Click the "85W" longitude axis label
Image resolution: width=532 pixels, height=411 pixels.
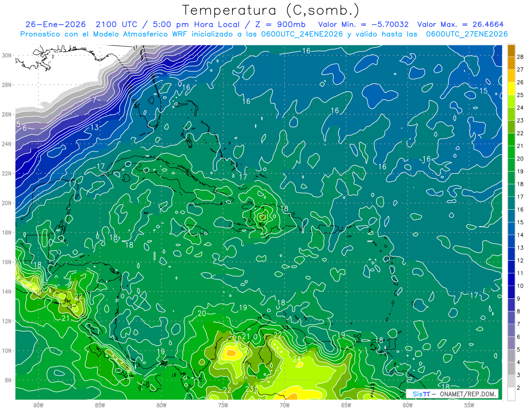click(100, 405)
